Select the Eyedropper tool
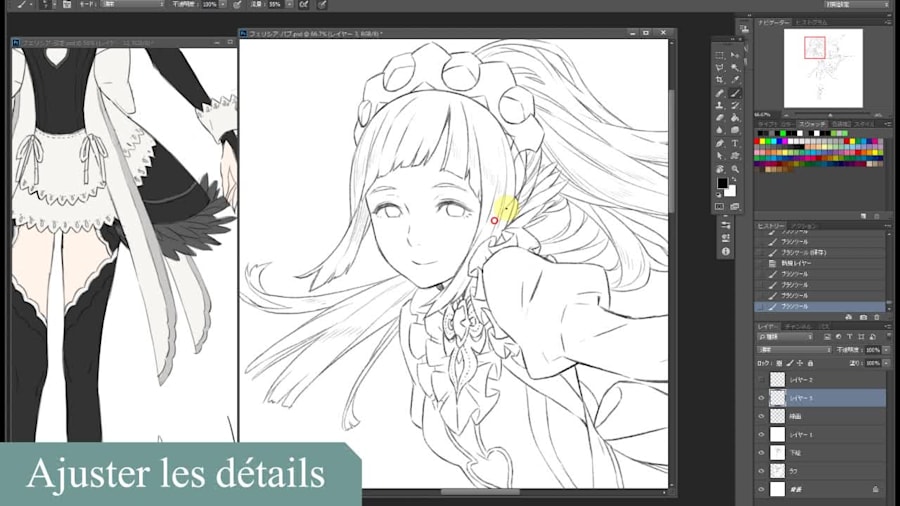The height and width of the screenshot is (506, 900). [735, 80]
